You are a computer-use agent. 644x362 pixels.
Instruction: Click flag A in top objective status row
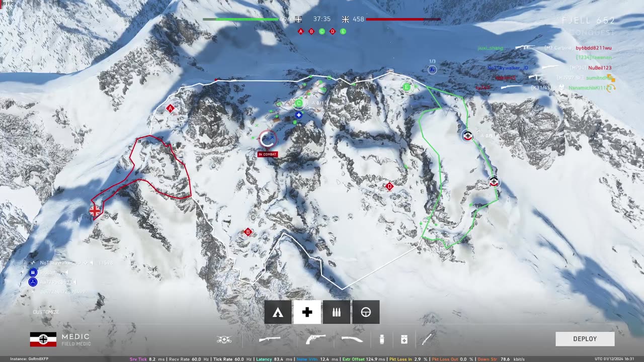(x=301, y=31)
